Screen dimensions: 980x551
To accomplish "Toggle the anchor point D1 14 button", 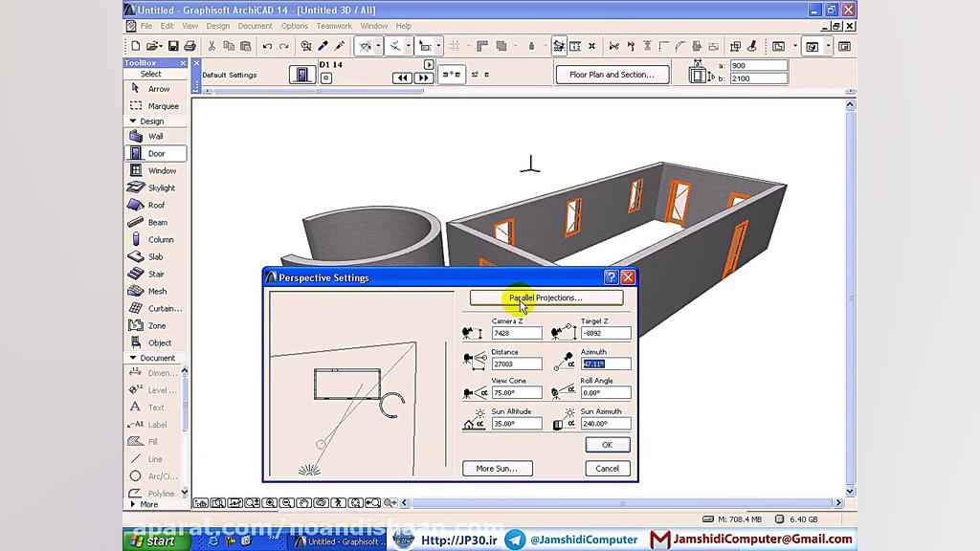I will pyautogui.click(x=325, y=78).
